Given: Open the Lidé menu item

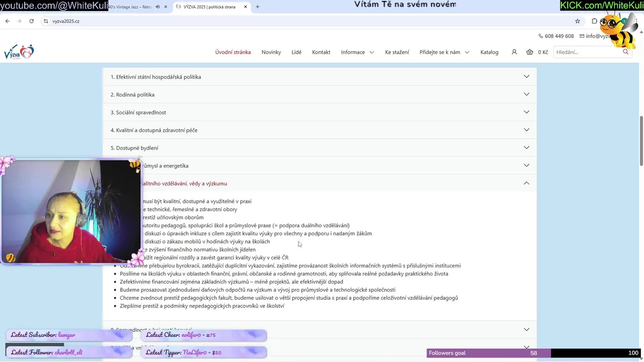Looking at the screenshot, I should pyautogui.click(x=296, y=52).
